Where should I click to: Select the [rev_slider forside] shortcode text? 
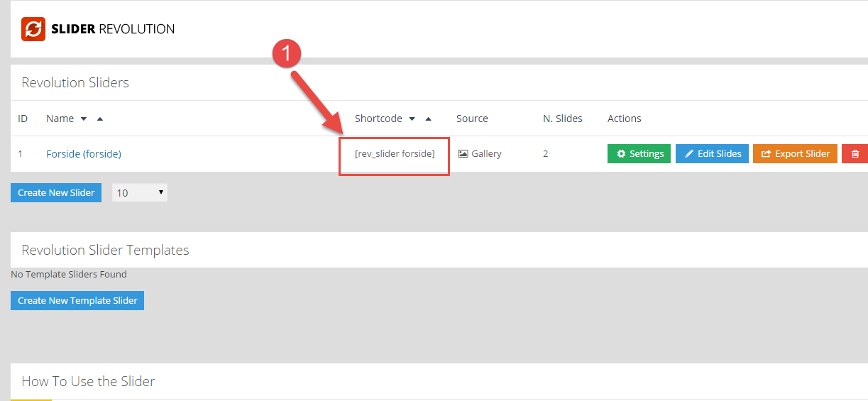(395, 153)
